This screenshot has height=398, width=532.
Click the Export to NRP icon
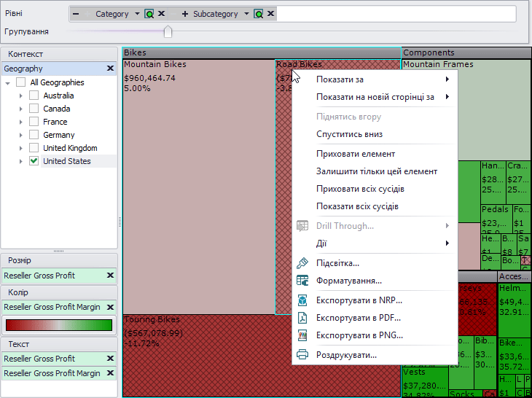tap(302, 300)
